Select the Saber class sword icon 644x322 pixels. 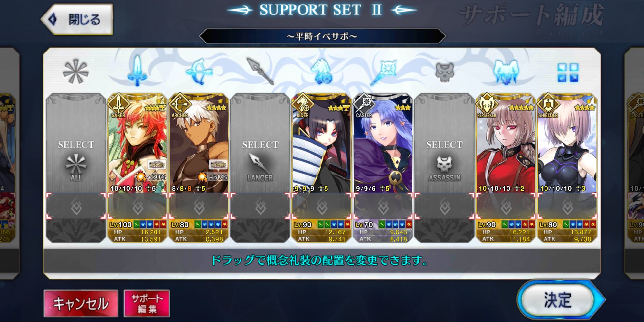coord(137,71)
